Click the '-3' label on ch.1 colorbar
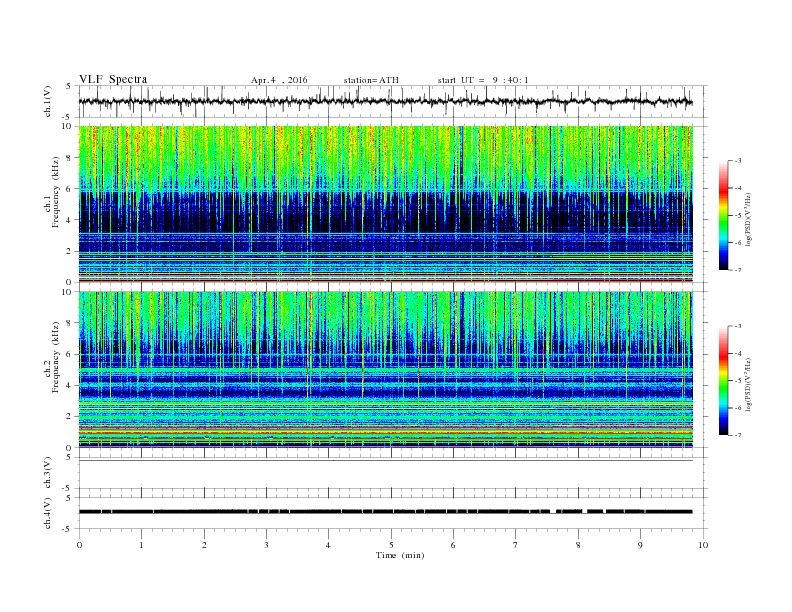Image resolution: width=792 pixels, height=612 pixels. (737, 161)
